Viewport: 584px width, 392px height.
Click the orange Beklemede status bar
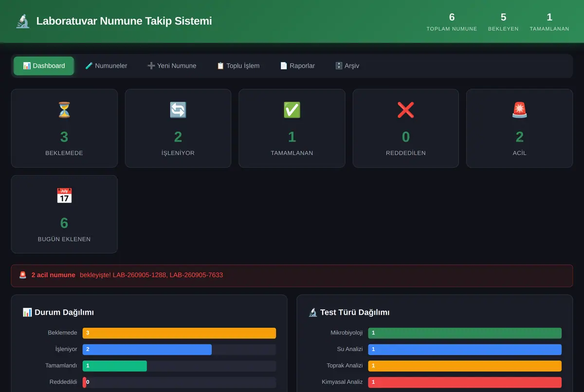coord(179,333)
